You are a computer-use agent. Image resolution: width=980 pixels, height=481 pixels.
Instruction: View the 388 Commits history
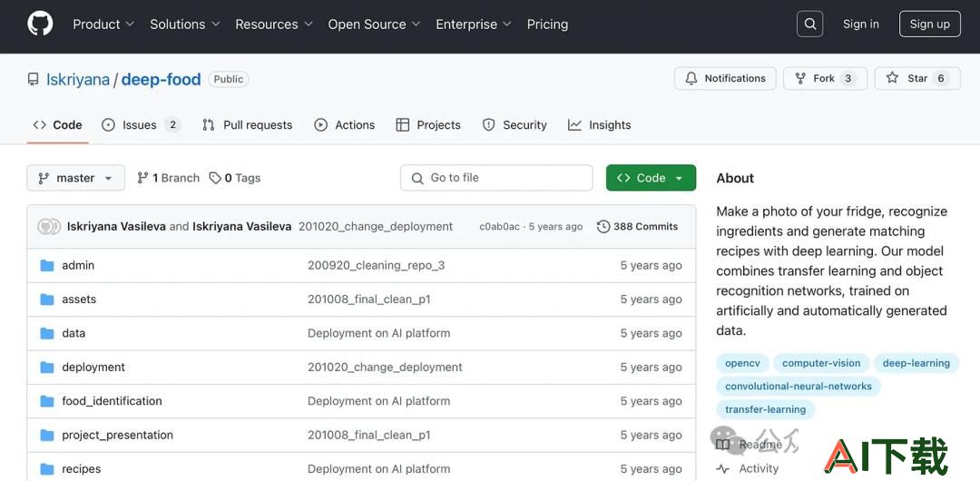click(x=638, y=226)
